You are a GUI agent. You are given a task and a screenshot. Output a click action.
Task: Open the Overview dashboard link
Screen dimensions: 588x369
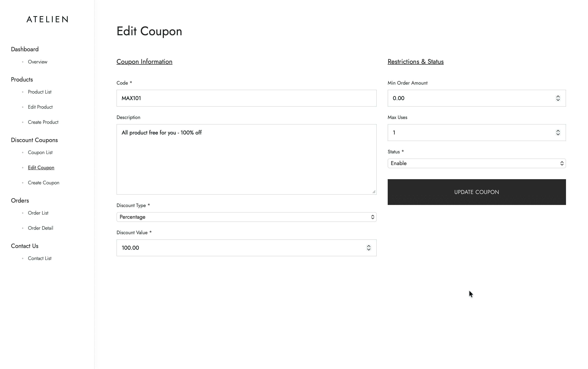coord(38,62)
